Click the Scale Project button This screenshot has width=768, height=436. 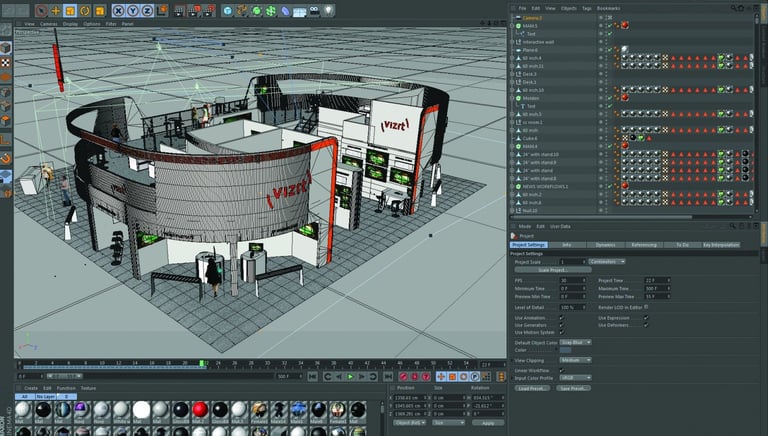click(553, 270)
